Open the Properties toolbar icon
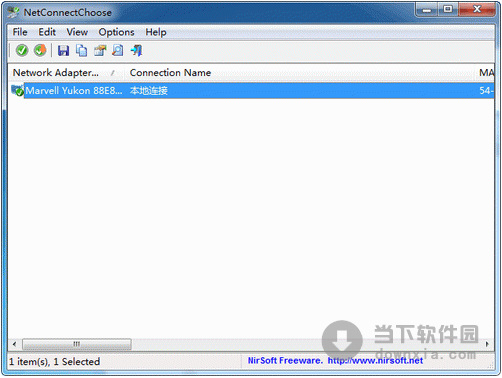 coord(100,51)
